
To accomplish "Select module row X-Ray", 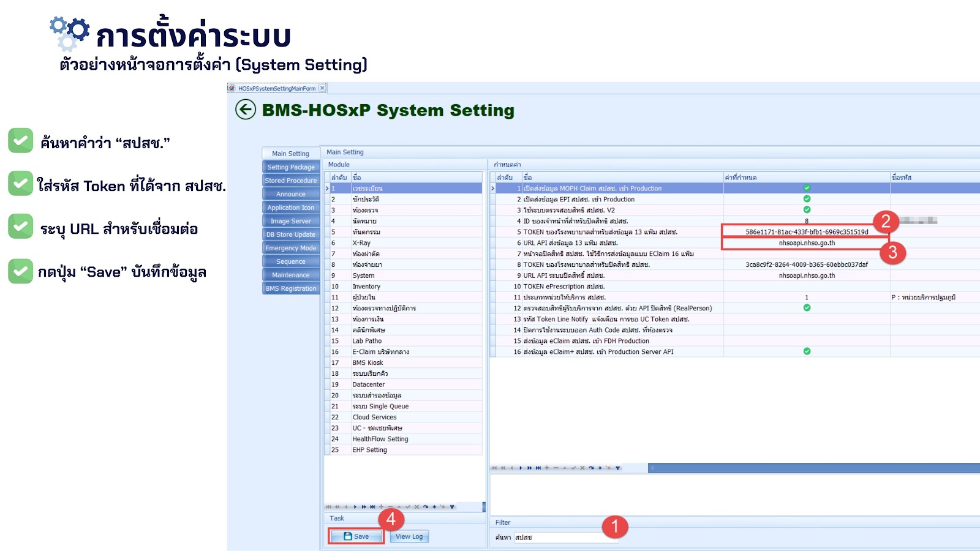I will pos(404,243).
